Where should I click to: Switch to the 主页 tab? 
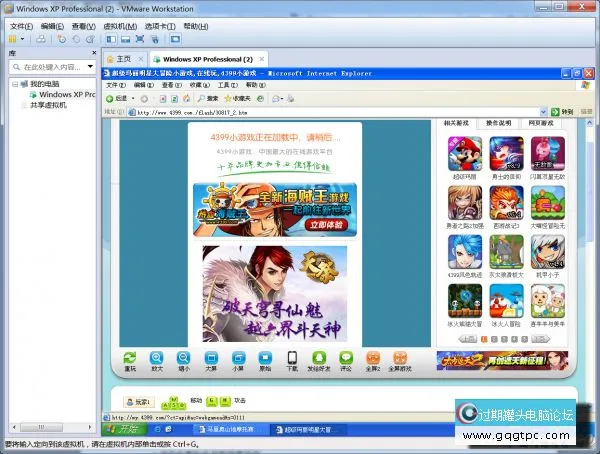[x=124, y=59]
